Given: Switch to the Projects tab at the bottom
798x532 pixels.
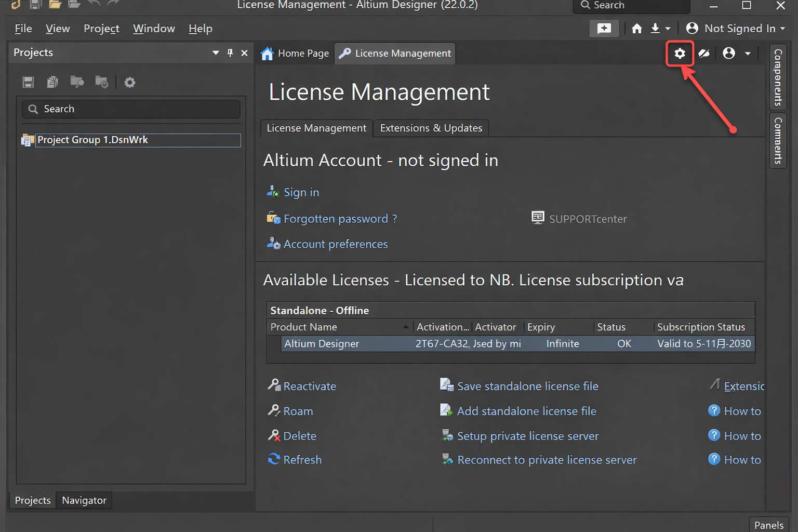Looking at the screenshot, I should 33,500.
